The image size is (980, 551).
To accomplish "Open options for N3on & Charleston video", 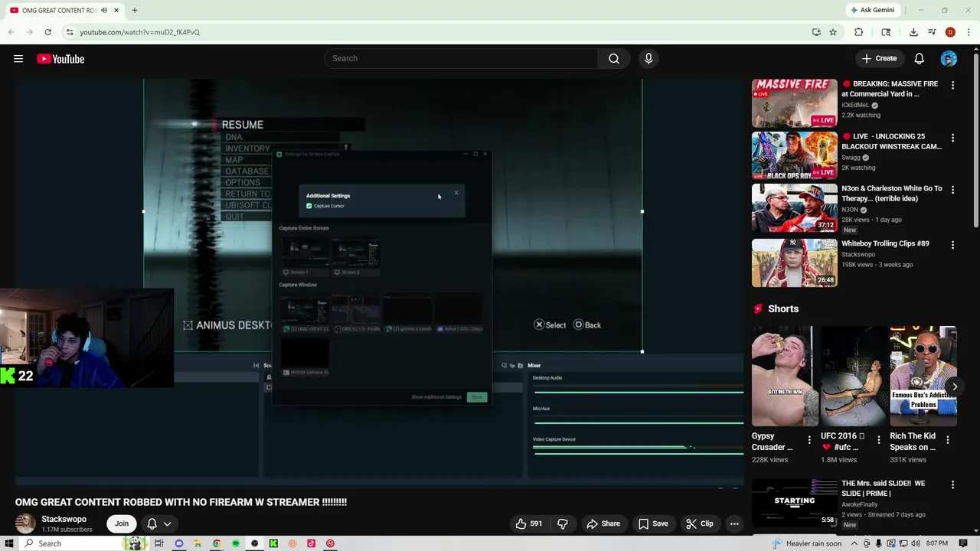I will coord(952,190).
